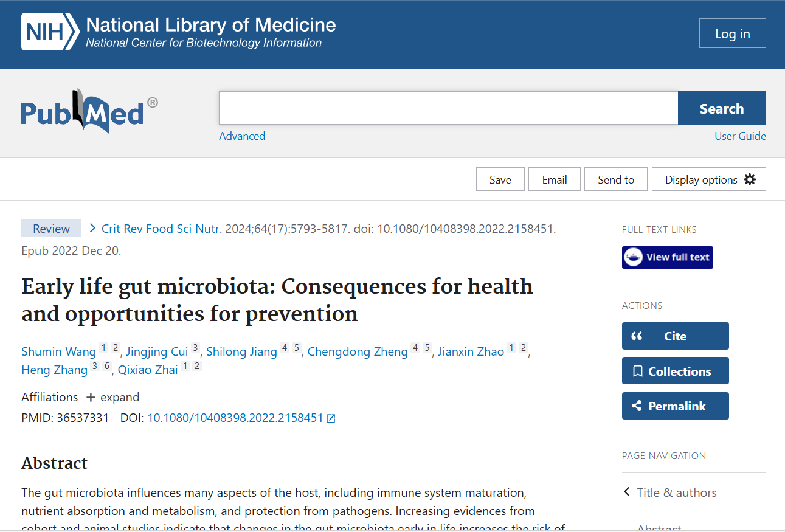Click the Cite quotation mark icon
785x532 pixels.
637,336
